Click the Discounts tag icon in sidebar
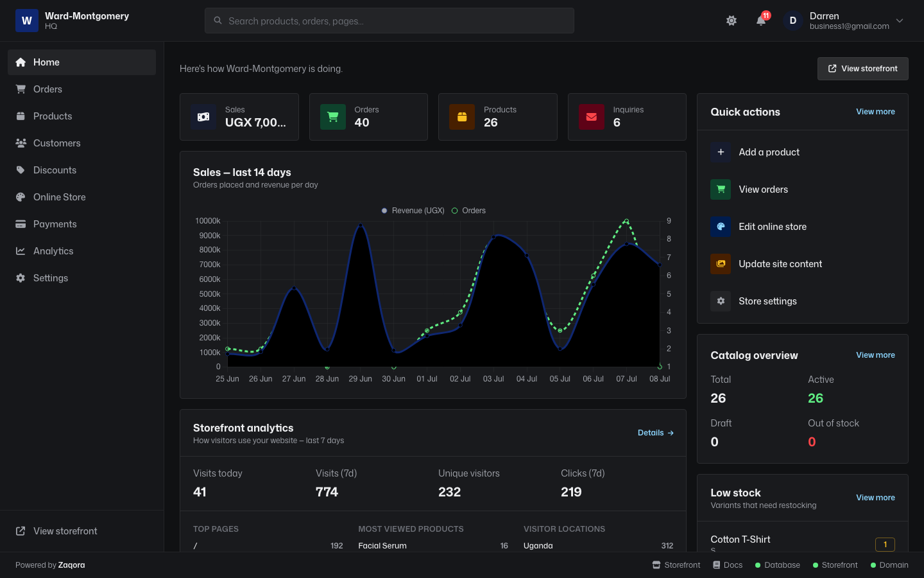 coord(21,170)
